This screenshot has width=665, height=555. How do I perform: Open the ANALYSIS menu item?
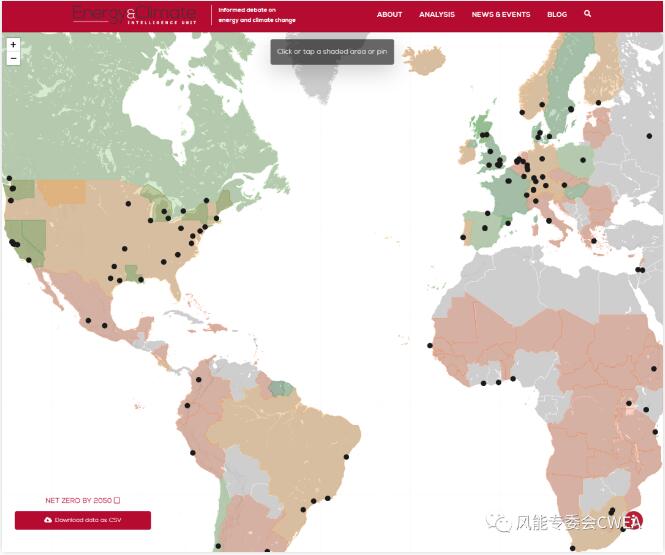click(x=437, y=15)
